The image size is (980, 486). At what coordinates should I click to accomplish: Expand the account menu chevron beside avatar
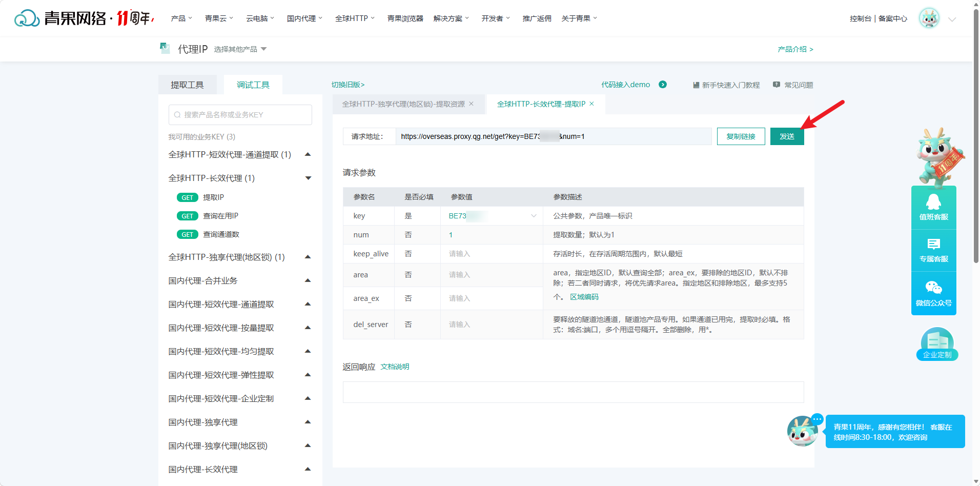(x=952, y=19)
